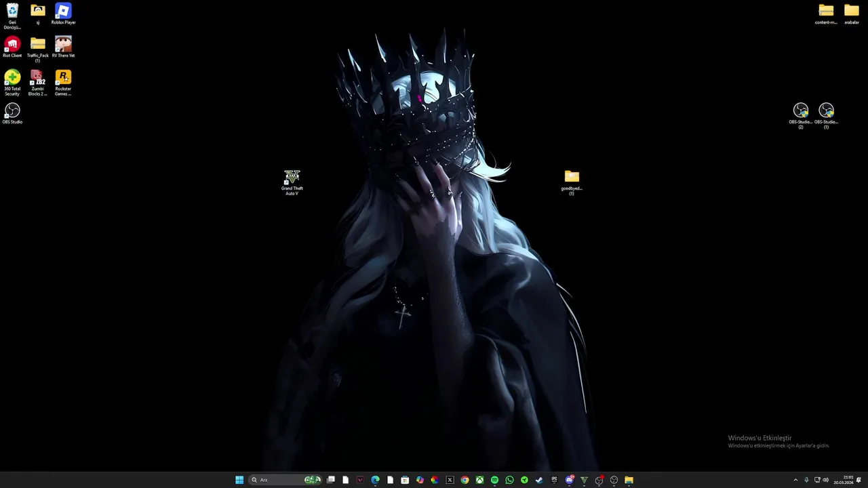This screenshot has height=488, width=868.
Task: Open Discord from the taskbar
Action: (x=570, y=480)
